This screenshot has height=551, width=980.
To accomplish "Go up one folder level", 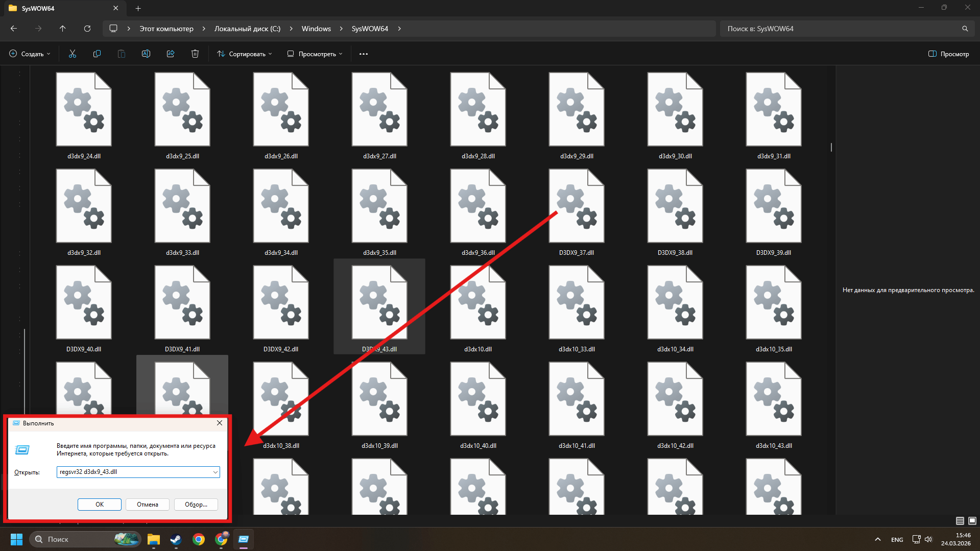I will [x=63, y=29].
